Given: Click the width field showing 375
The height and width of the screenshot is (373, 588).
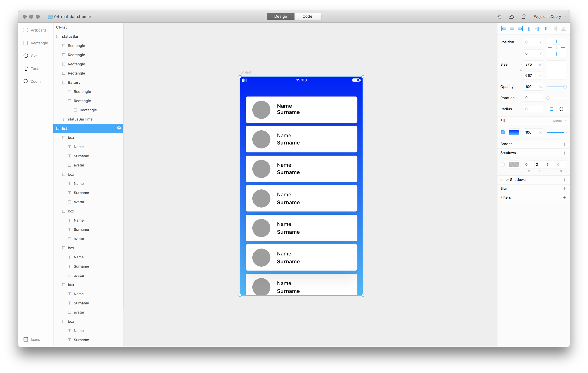Looking at the screenshot, I should click(x=533, y=64).
